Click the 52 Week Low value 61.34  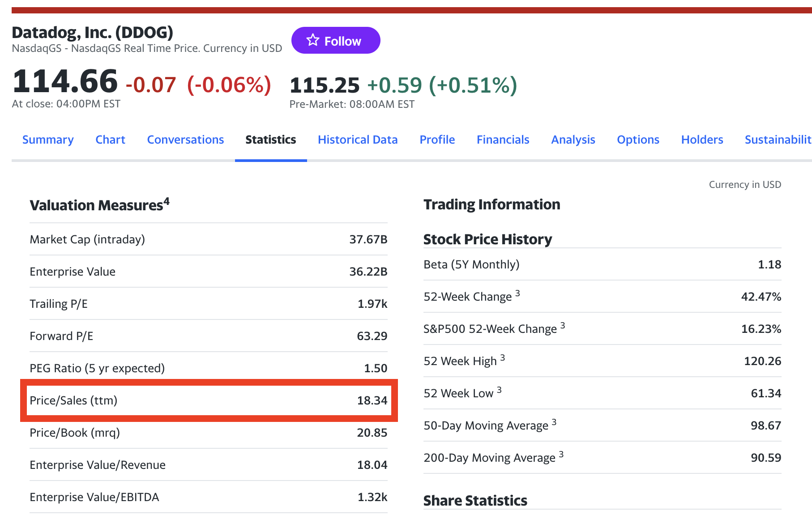coord(766,393)
